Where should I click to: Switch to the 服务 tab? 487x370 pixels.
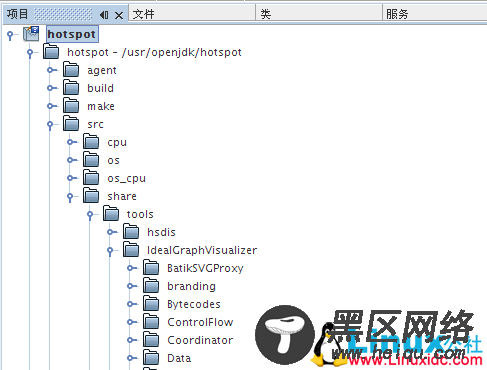pos(435,14)
